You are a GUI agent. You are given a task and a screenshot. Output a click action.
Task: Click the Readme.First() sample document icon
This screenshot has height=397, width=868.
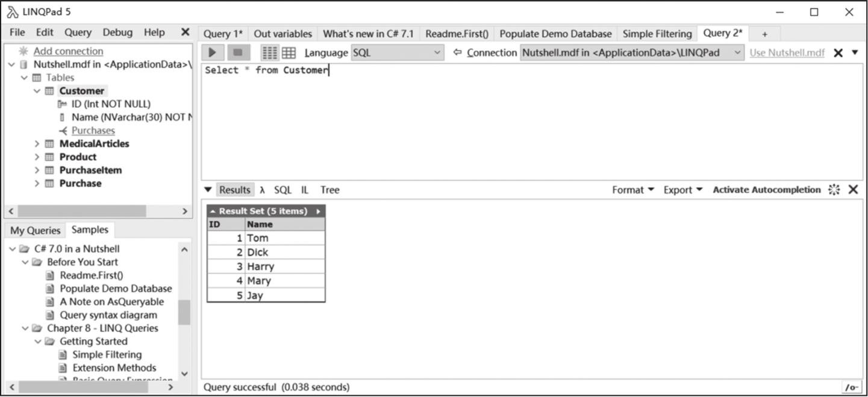tap(51, 275)
